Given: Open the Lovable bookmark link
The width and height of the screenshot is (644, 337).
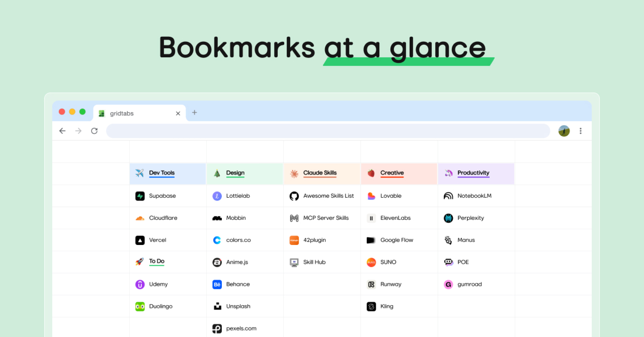Looking at the screenshot, I should coord(391,196).
